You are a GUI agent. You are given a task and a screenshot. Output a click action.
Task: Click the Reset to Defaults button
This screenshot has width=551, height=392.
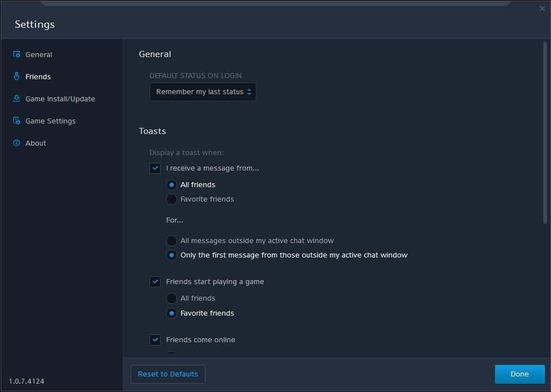tap(168, 374)
